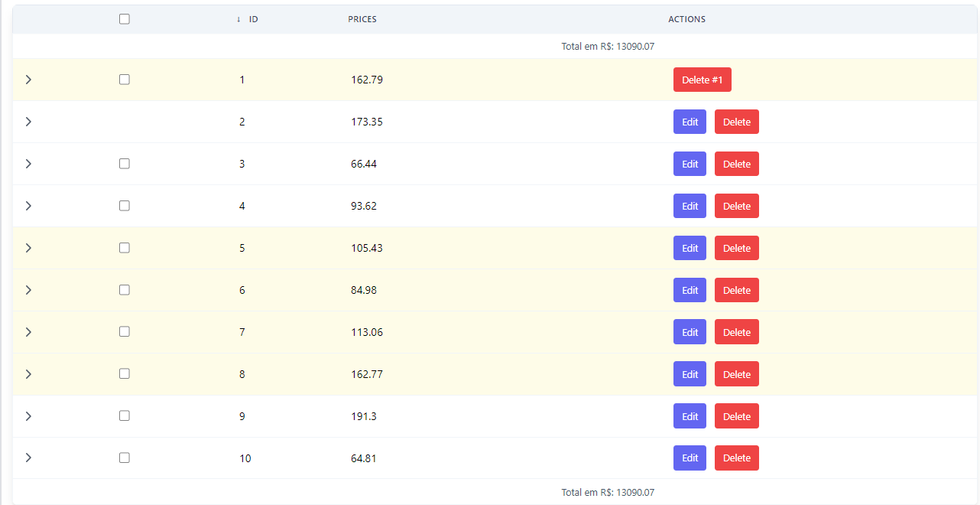The height and width of the screenshot is (505, 980).
Task: Edit the row with ID 7
Action: pos(690,332)
